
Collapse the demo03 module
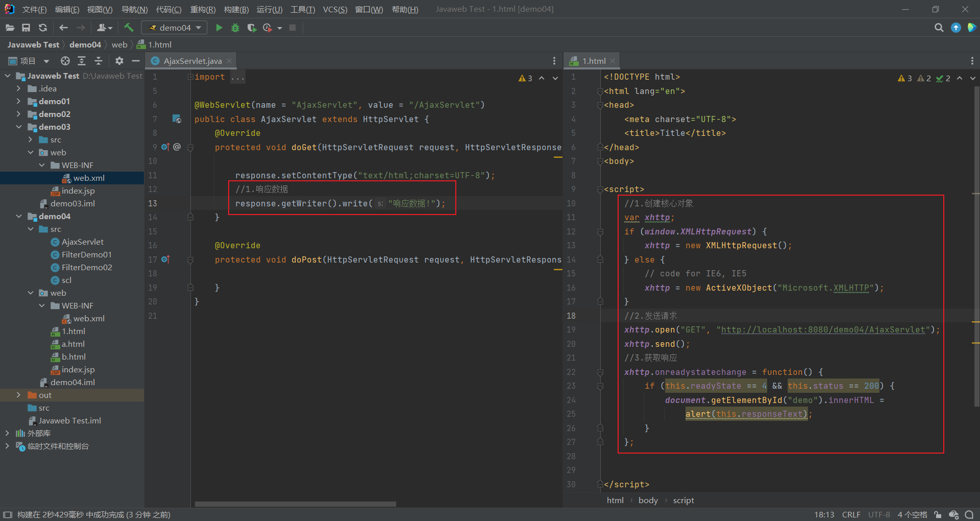(x=18, y=127)
